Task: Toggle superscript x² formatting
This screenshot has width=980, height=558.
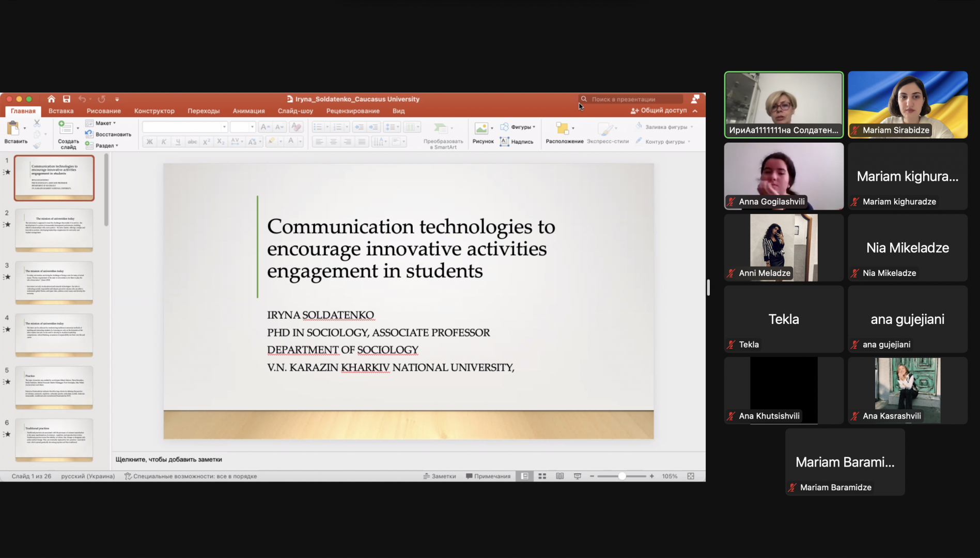Action: click(206, 142)
